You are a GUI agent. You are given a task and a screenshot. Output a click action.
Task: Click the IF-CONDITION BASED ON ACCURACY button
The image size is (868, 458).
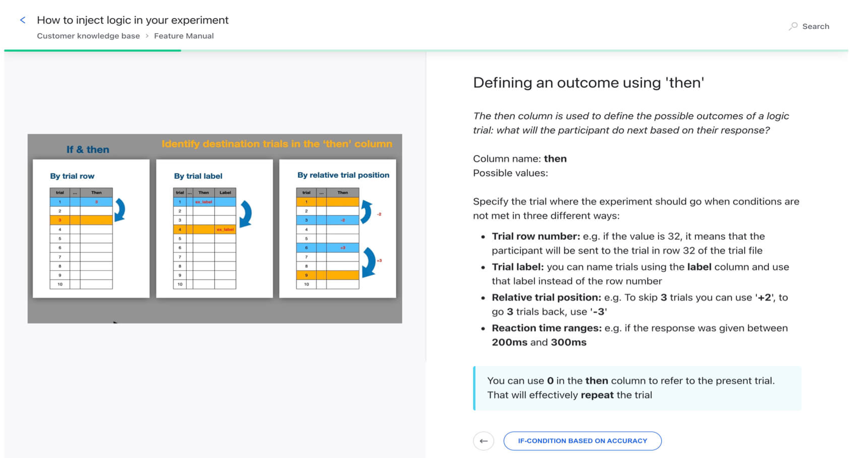582,441
